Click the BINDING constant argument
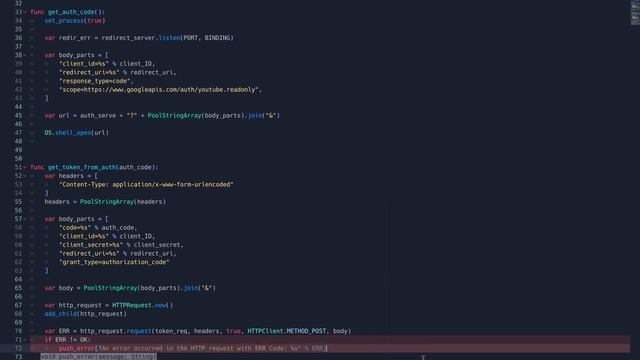This screenshot has height=360, width=640. click(x=217, y=38)
